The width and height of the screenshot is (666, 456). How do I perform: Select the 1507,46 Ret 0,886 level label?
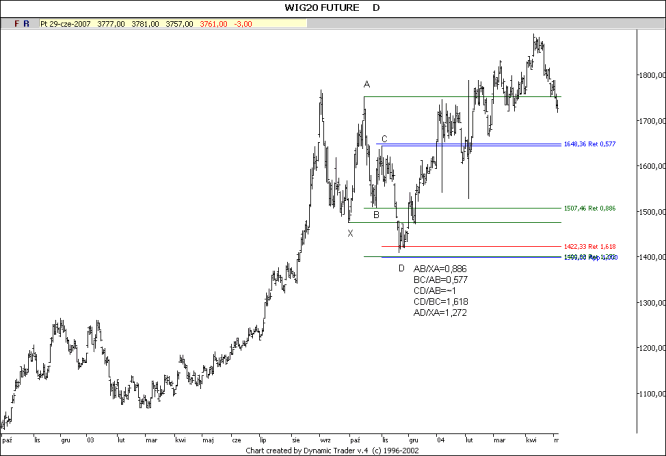(x=590, y=208)
